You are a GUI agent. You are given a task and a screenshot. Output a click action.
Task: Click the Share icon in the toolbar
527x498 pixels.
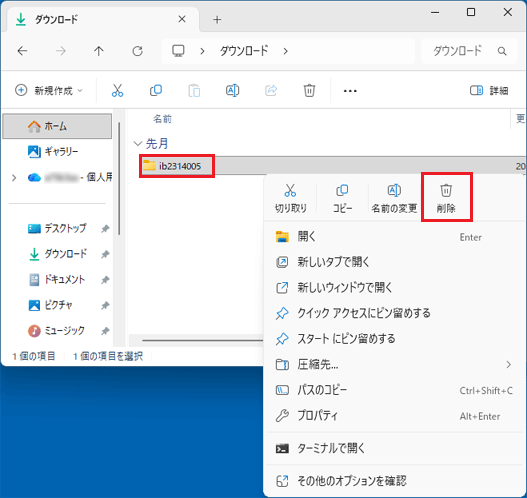(271, 90)
